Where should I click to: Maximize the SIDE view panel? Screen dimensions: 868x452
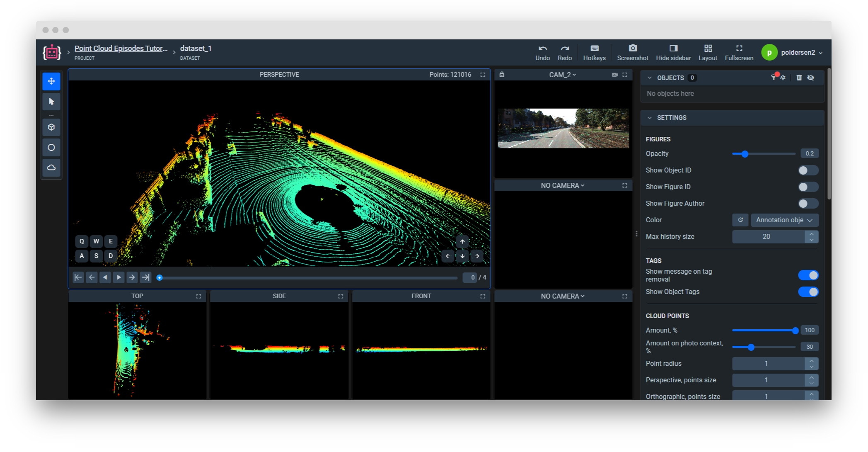point(341,296)
